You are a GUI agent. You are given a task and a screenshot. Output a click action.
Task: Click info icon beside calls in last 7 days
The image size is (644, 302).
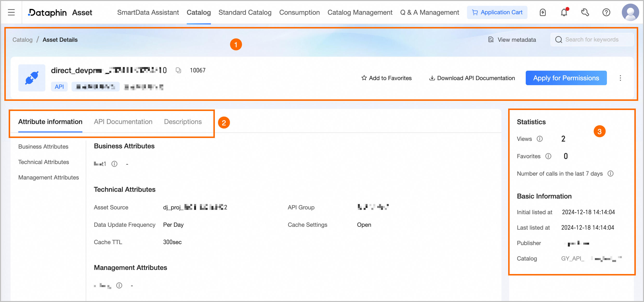tap(611, 173)
